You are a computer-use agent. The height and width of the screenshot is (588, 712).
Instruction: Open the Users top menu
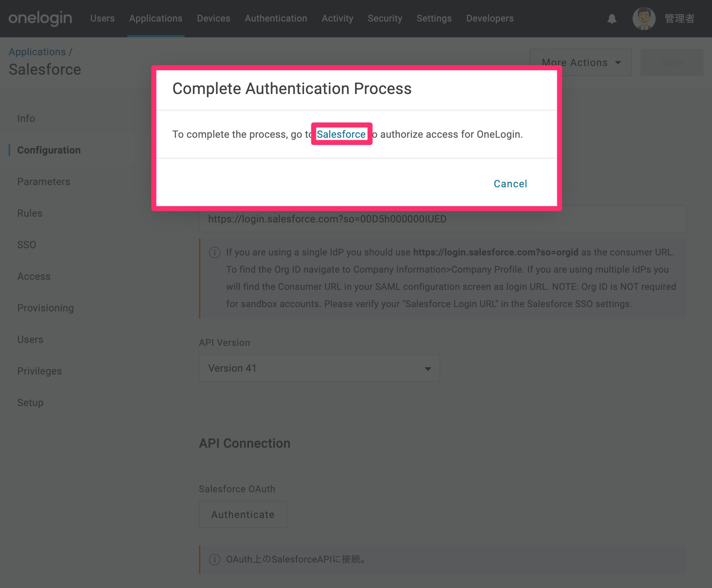pyautogui.click(x=102, y=18)
